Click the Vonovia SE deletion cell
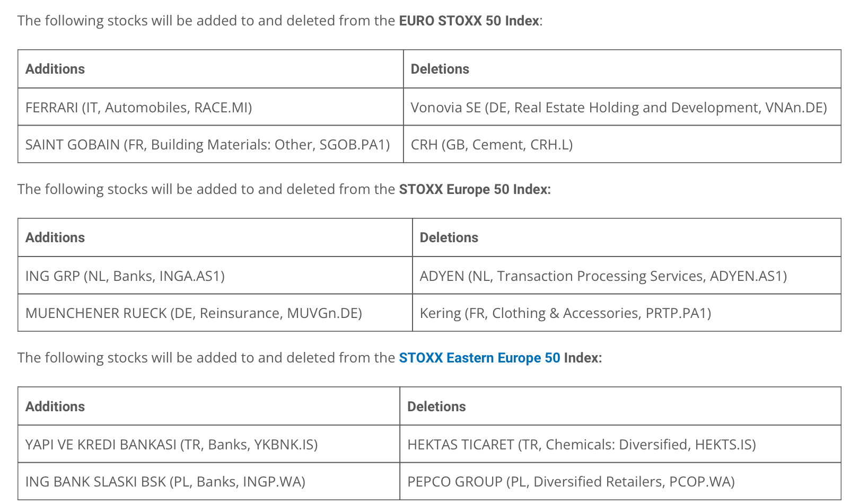 [622, 107]
